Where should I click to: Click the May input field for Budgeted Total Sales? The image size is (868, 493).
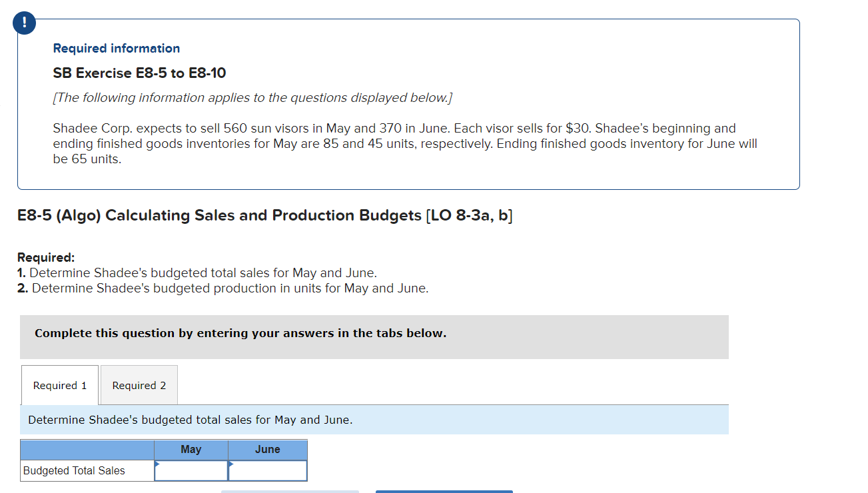(191, 471)
